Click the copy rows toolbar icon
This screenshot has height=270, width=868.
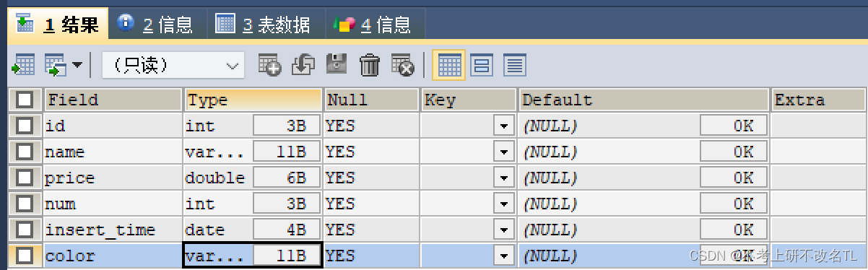click(x=56, y=66)
